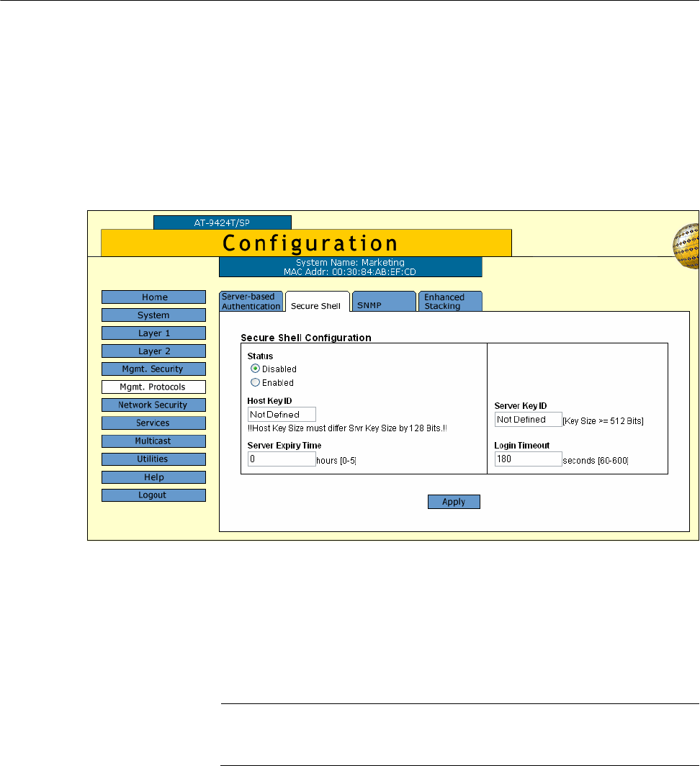Open the Enhanced Stacking tab
Viewport: 700px width, 766px height.
(x=450, y=302)
